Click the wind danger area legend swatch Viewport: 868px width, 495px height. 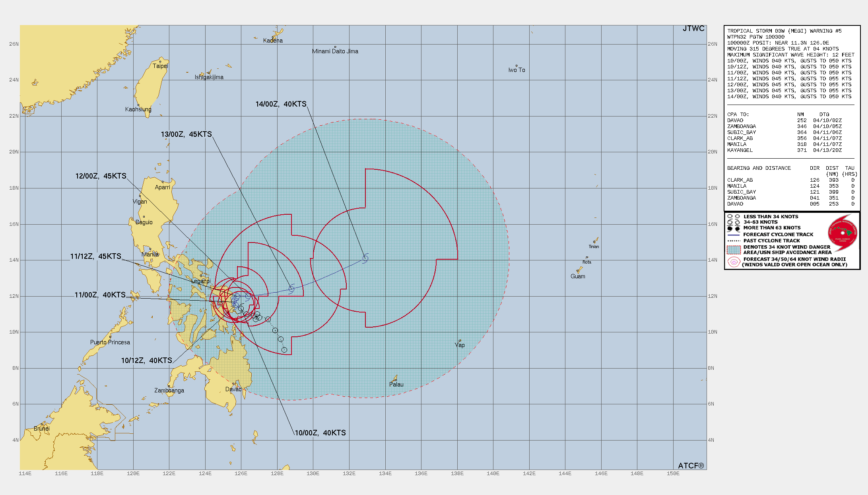pyautogui.click(x=734, y=250)
